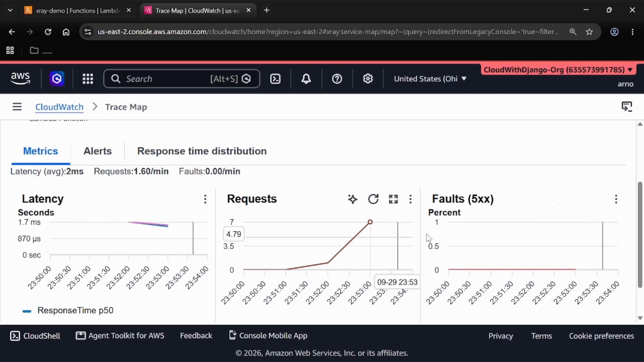Image resolution: width=644 pixels, height=362 pixels.
Task: Open the browser tab search chevron
Action: (10, 10)
